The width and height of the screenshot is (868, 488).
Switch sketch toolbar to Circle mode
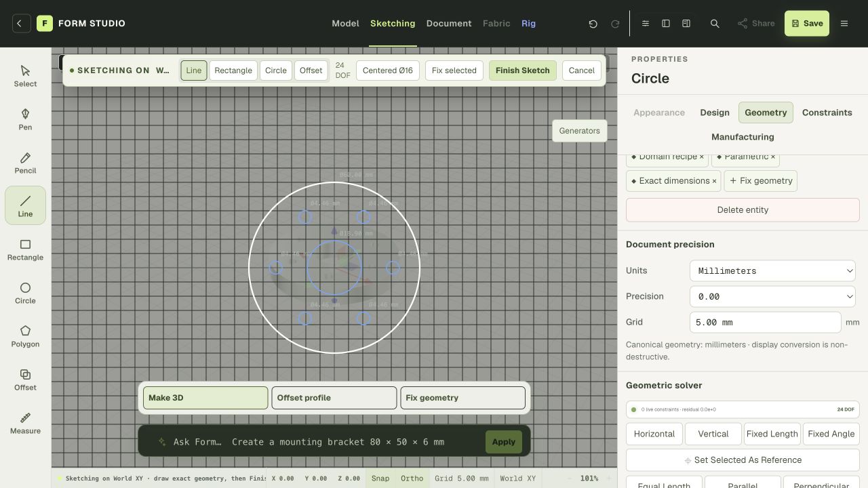[276, 70]
